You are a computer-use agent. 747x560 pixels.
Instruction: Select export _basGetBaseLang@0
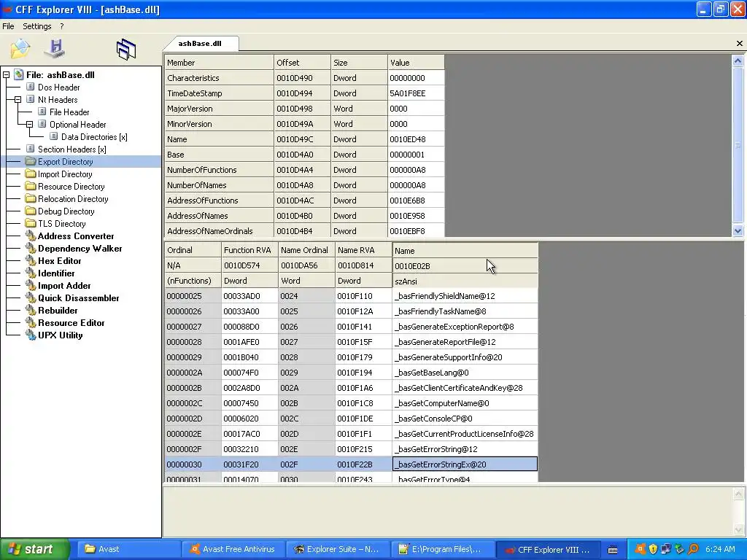465,373
